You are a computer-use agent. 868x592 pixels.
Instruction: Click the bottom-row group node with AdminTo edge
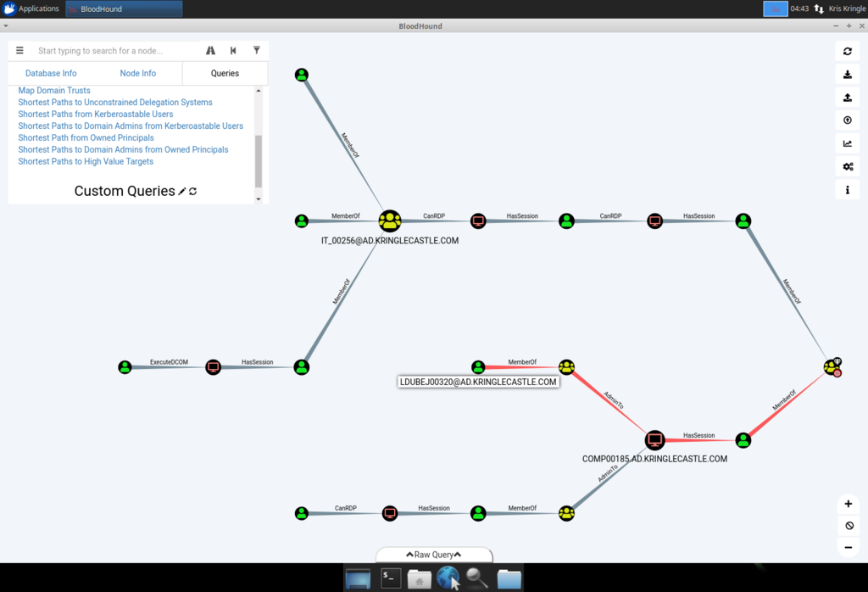pos(566,513)
